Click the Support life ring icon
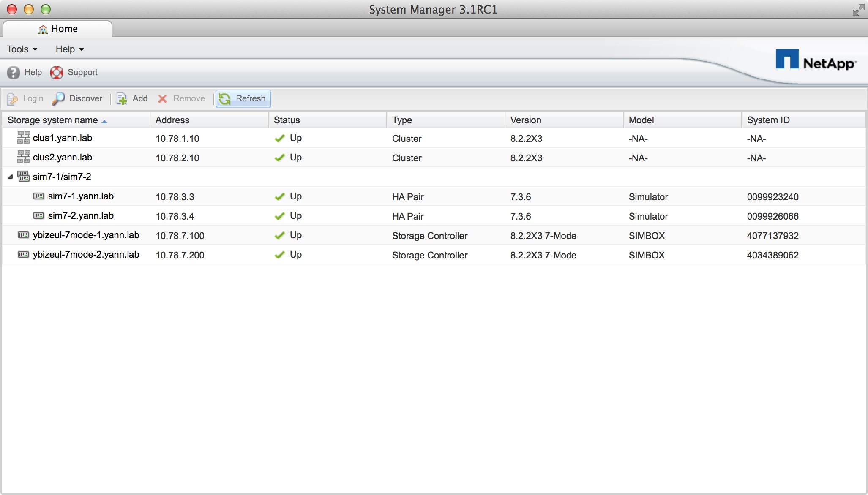This screenshot has height=495, width=868. pos(57,72)
